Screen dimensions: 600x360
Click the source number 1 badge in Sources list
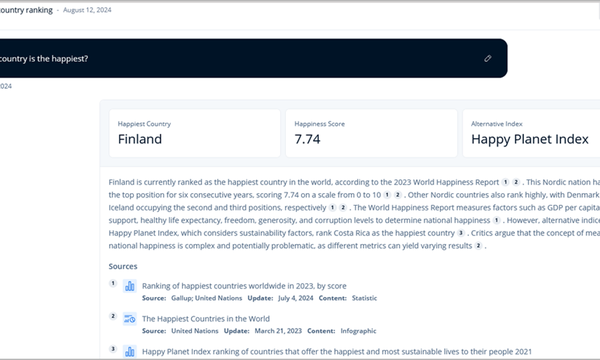[113, 283]
